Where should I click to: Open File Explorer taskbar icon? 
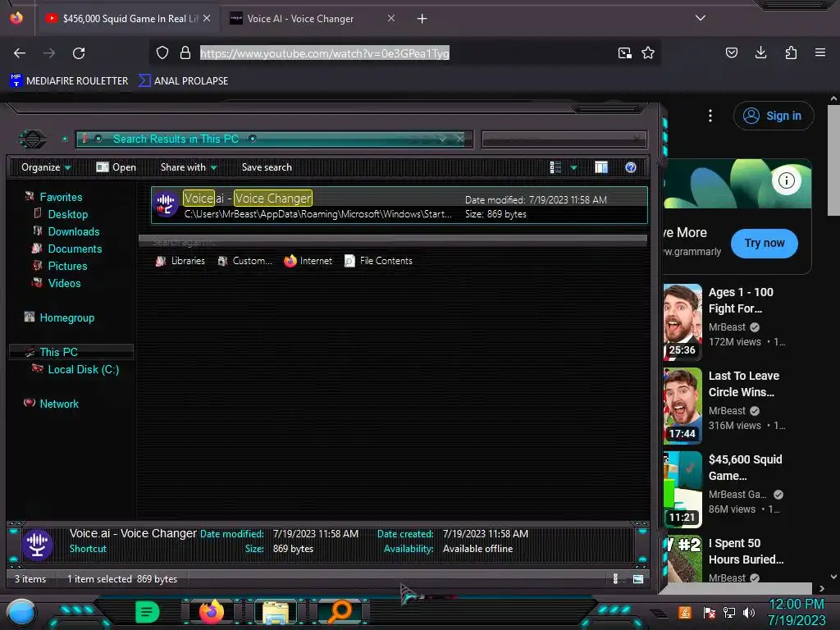276,612
